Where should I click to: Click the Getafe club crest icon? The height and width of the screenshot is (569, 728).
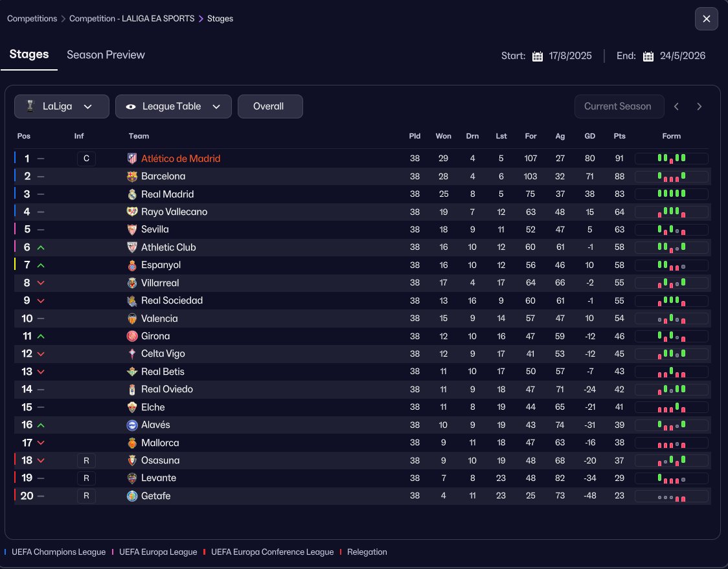[x=132, y=496]
